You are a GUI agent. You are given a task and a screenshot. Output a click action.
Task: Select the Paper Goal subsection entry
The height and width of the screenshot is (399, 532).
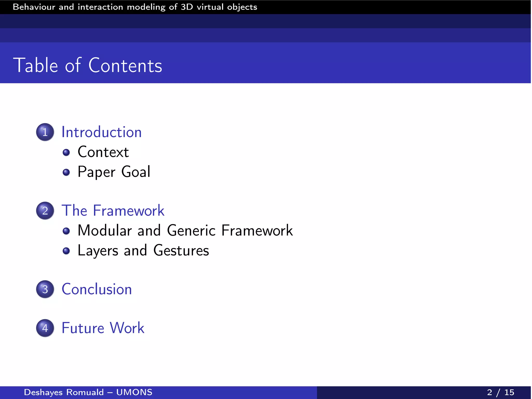tap(114, 172)
